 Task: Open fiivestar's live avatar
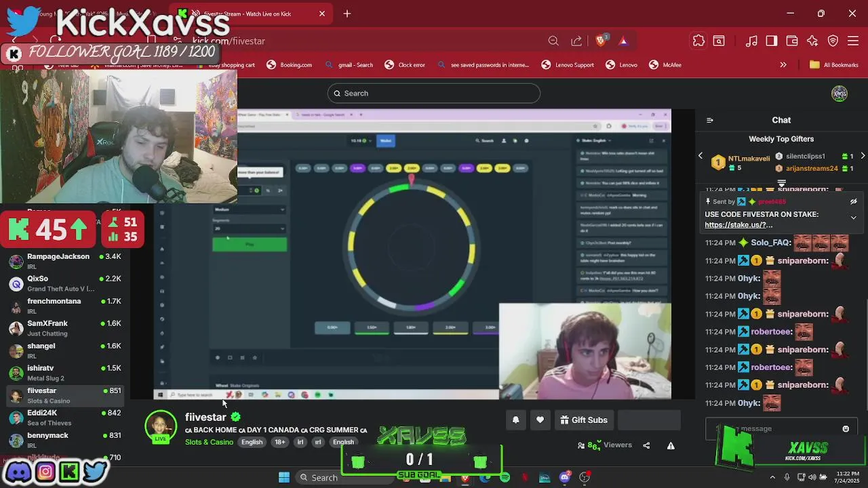coord(161,427)
